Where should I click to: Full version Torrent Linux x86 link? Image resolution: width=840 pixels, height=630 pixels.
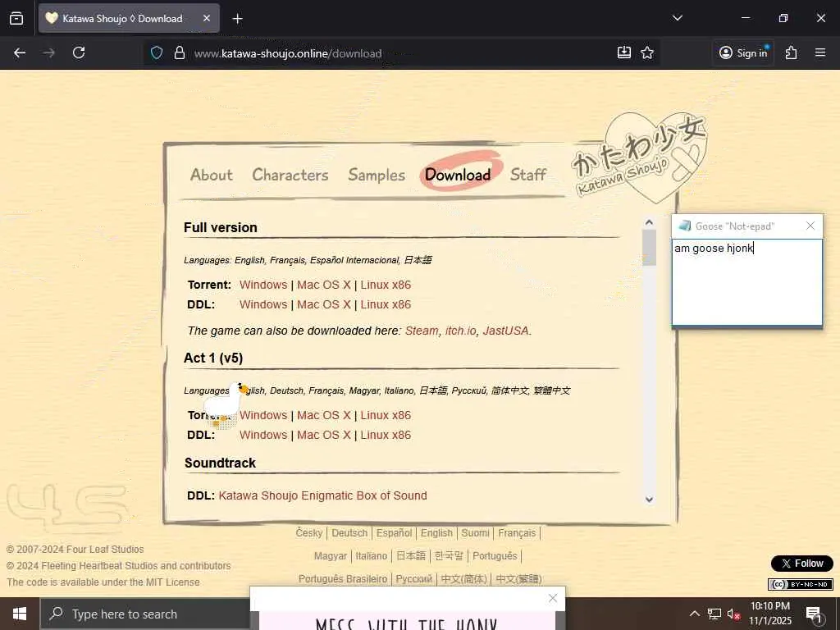(x=386, y=285)
